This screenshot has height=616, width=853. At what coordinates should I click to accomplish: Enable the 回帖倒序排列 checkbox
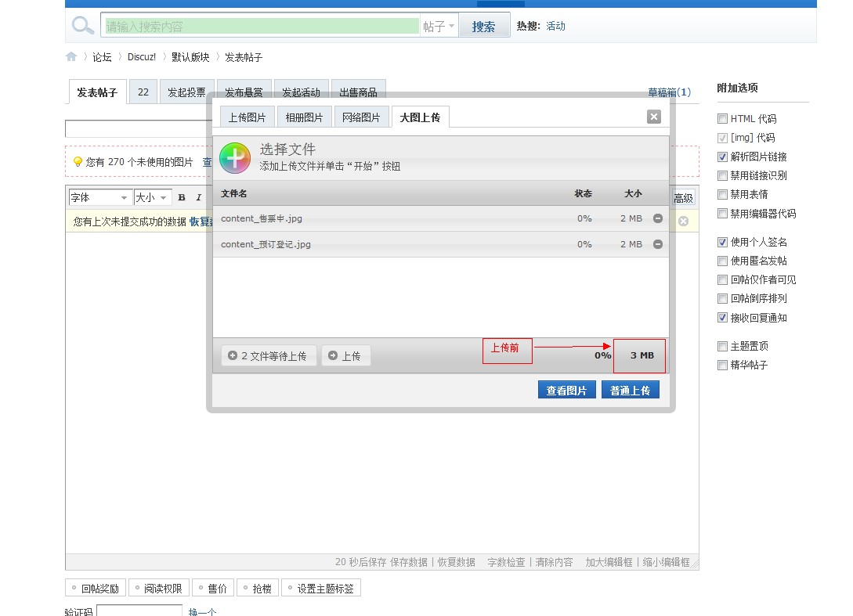point(722,298)
